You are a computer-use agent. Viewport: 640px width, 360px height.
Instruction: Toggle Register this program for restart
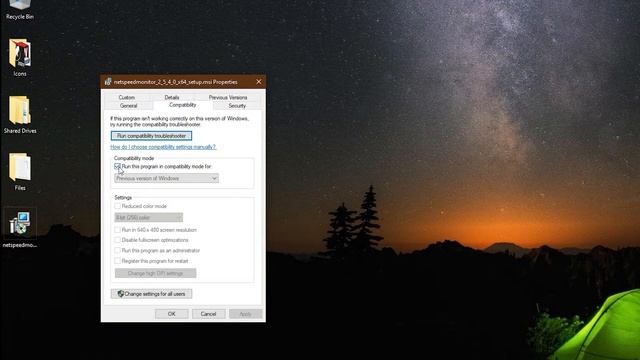[118, 261]
